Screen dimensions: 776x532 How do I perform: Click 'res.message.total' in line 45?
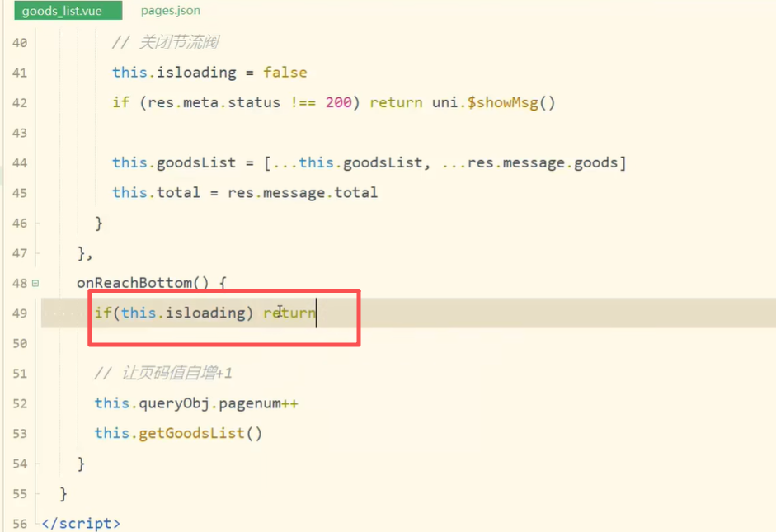[x=303, y=192]
